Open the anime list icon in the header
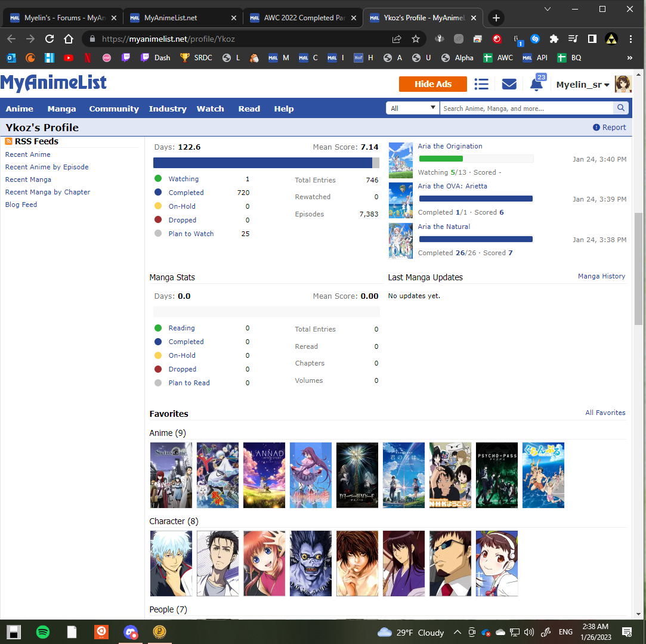Screen dimensions: 646x644 [x=481, y=85]
